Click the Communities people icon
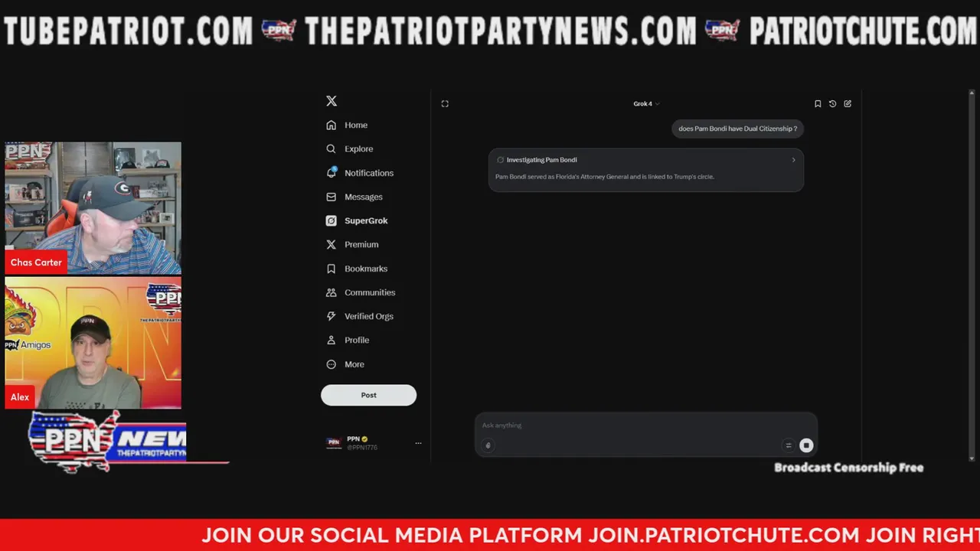Viewport: 980px width, 551px height. [x=332, y=292]
